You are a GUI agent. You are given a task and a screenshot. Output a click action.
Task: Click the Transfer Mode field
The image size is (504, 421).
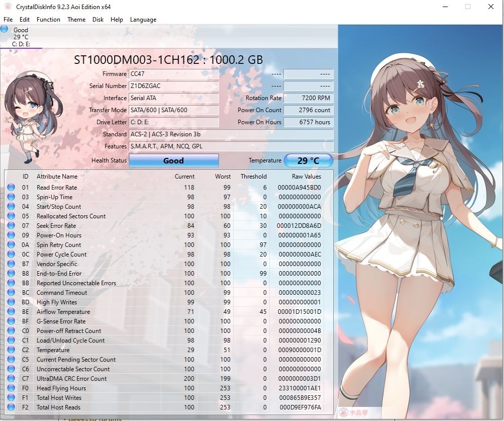click(173, 110)
